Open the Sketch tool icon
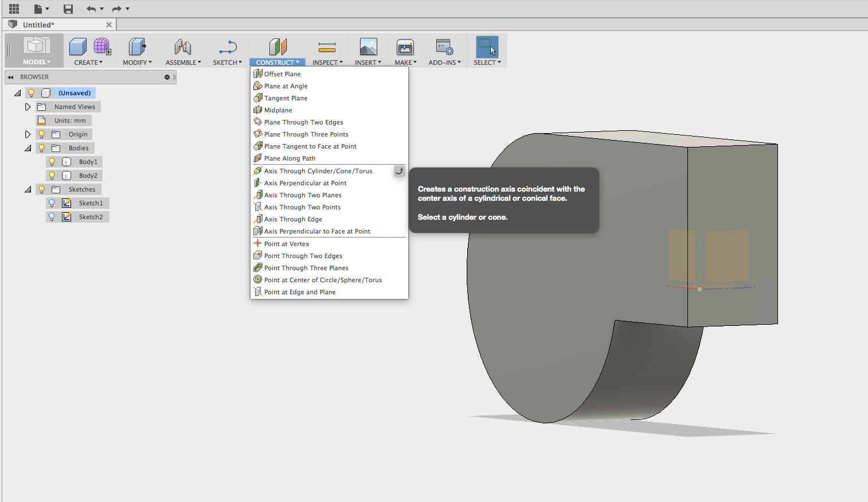The image size is (868, 502). coord(227,46)
